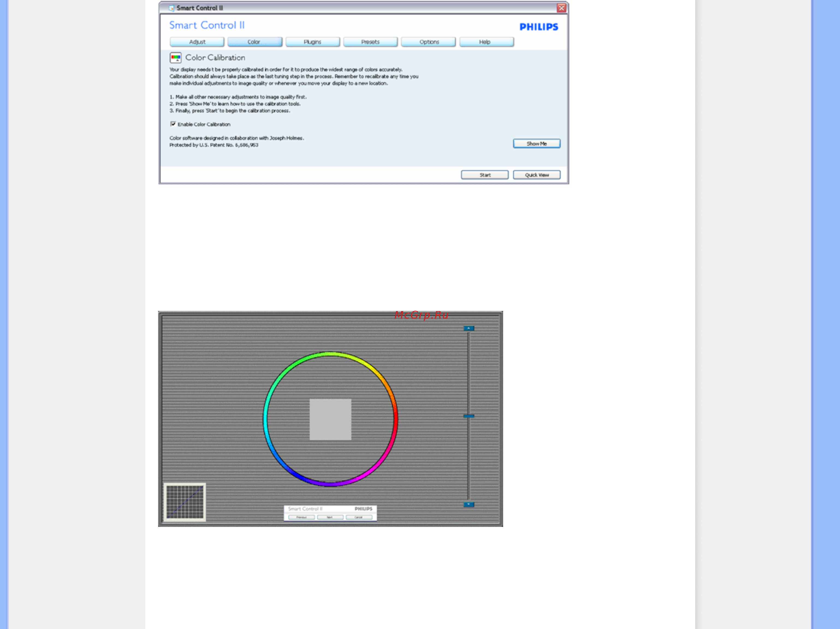Switch to the Color tab
The image size is (840, 629).
click(254, 42)
